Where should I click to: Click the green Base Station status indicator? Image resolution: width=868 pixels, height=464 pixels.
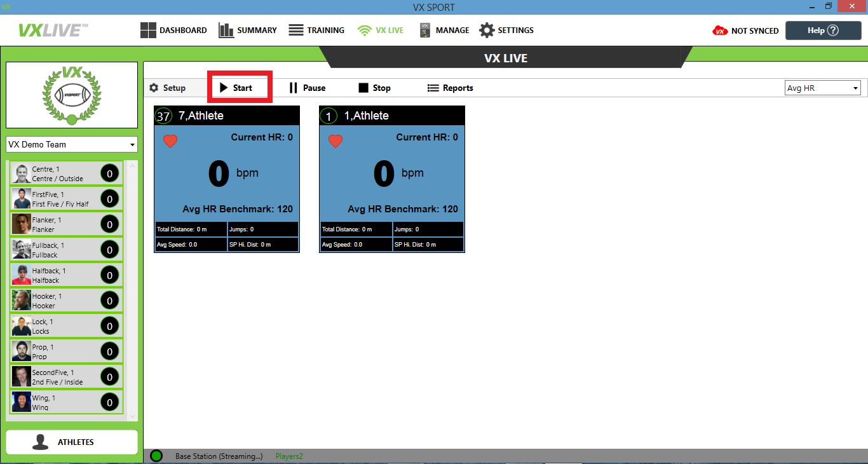point(156,456)
